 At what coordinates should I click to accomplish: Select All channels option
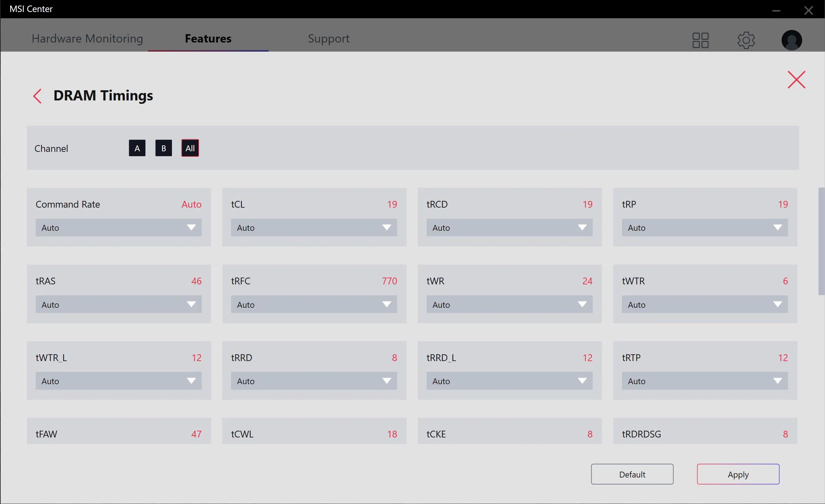pos(190,148)
